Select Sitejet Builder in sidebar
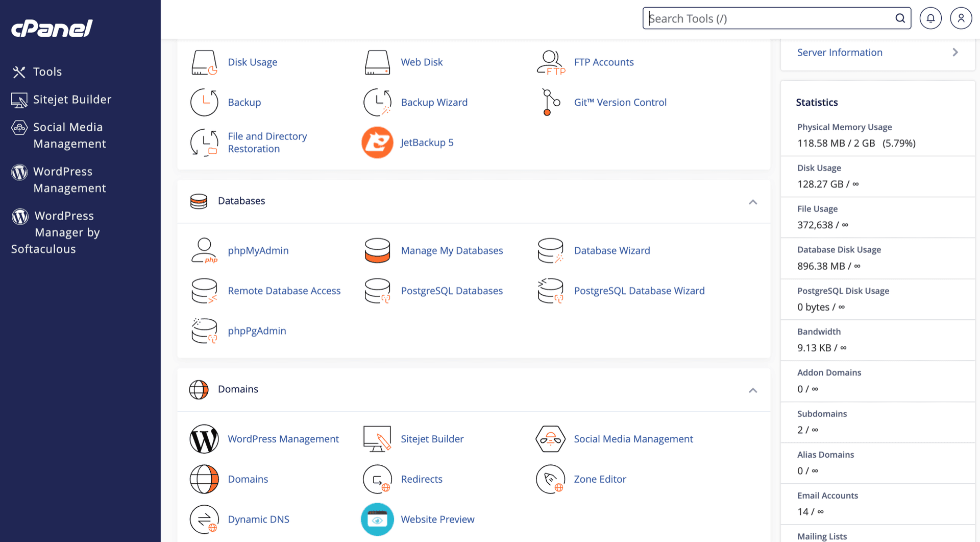 point(61,100)
